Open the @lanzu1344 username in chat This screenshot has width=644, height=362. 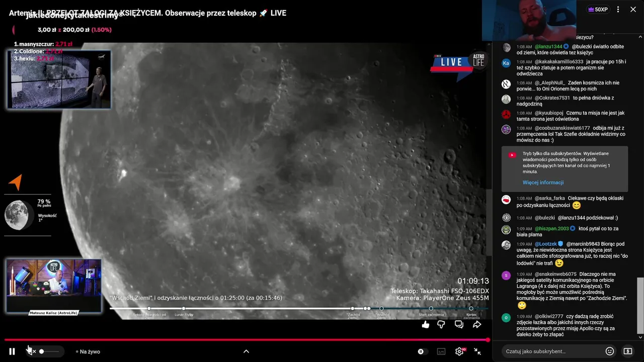(x=548, y=47)
